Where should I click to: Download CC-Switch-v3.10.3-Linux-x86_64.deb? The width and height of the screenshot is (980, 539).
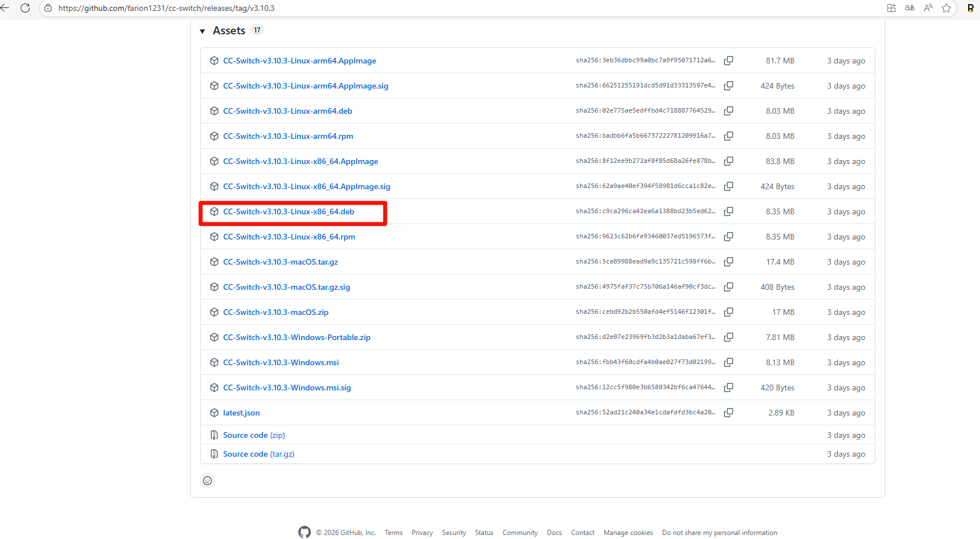[289, 211]
